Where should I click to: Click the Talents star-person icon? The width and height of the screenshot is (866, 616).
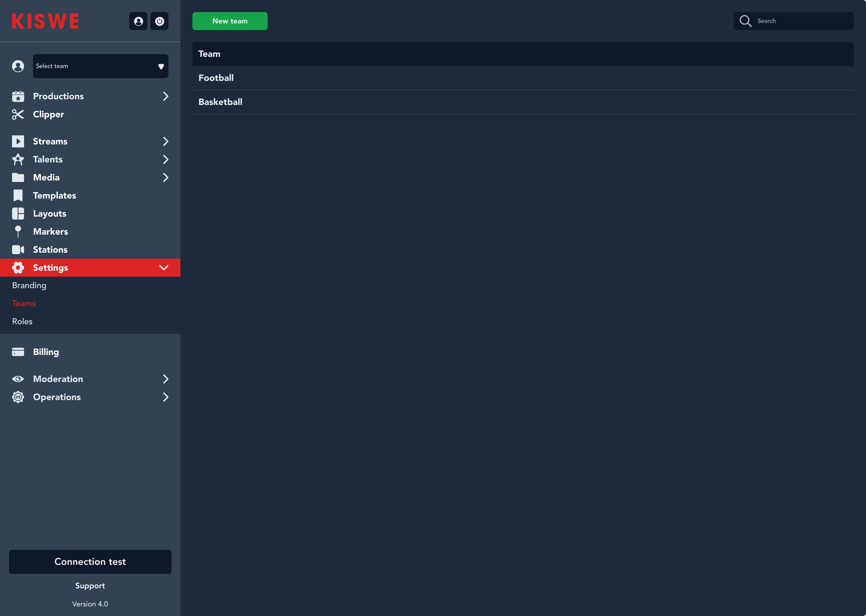coord(18,159)
